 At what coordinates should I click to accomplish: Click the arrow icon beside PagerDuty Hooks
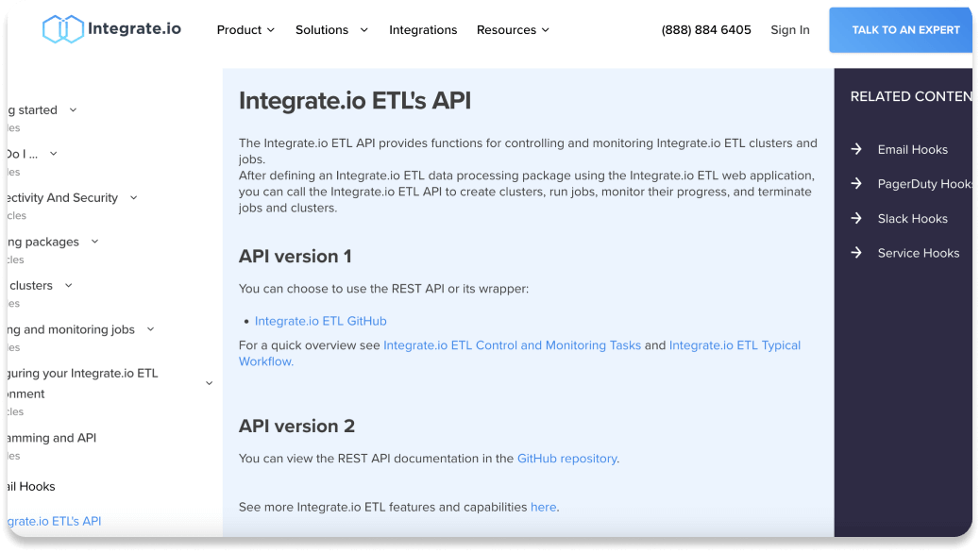point(856,184)
